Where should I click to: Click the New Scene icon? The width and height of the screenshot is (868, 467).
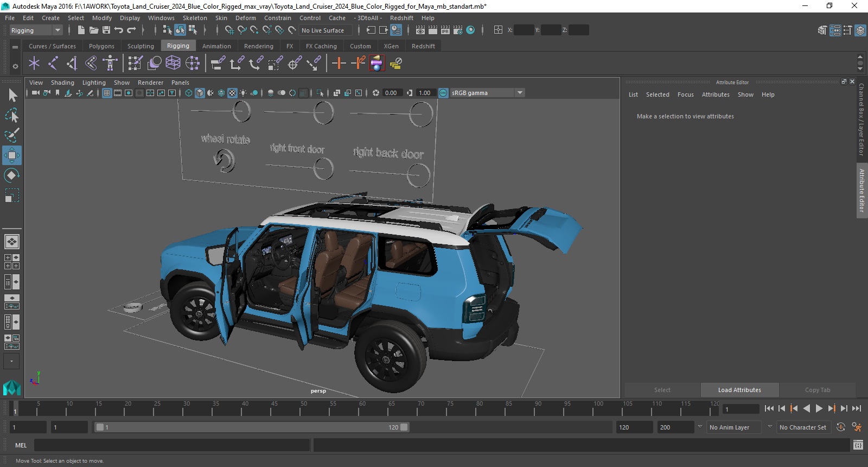pyautogui.click(x=81, y=30)
